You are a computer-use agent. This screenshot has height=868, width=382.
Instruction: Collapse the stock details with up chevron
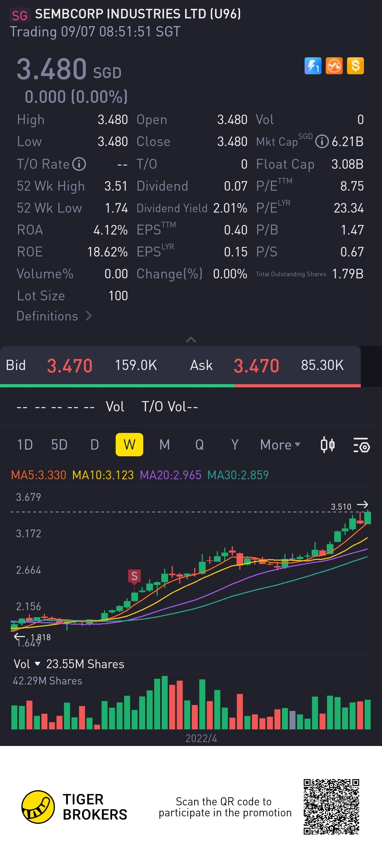tap(191, 340)
